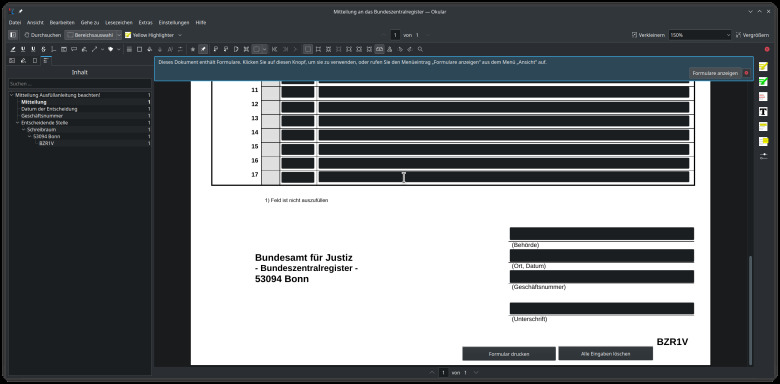This screenshot has width=780, height=384.
Task: Open the Yellow Highlighter dropdown arrow
Action: (x=180, y=35)
